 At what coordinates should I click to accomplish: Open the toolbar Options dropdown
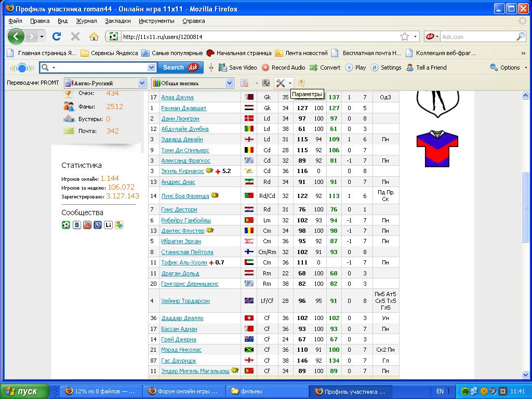point(509,68)
